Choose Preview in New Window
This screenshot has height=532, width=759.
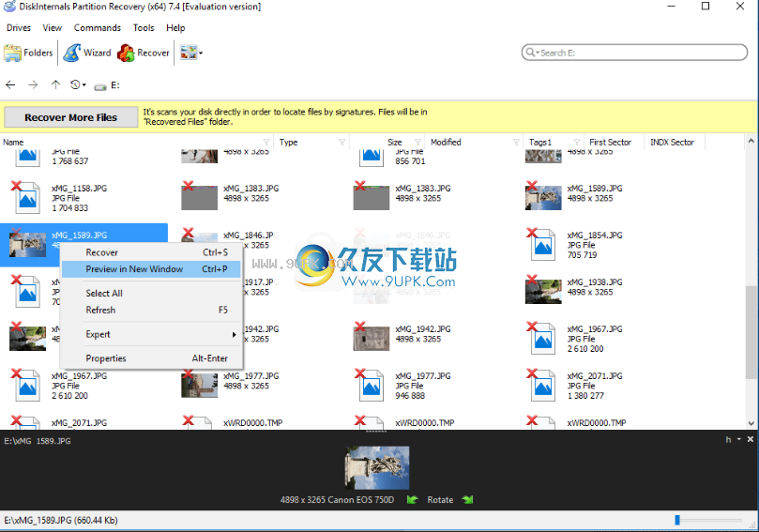[x=151, y=269]
